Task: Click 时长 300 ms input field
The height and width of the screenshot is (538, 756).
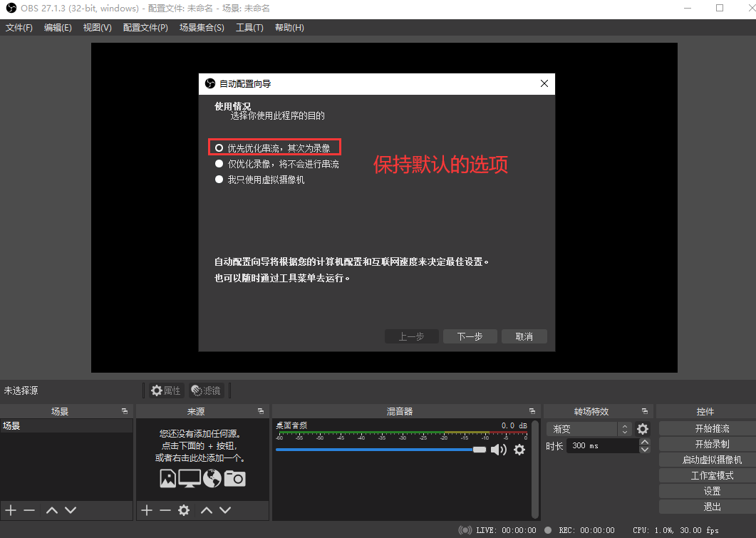Action: tap(603, 445)
